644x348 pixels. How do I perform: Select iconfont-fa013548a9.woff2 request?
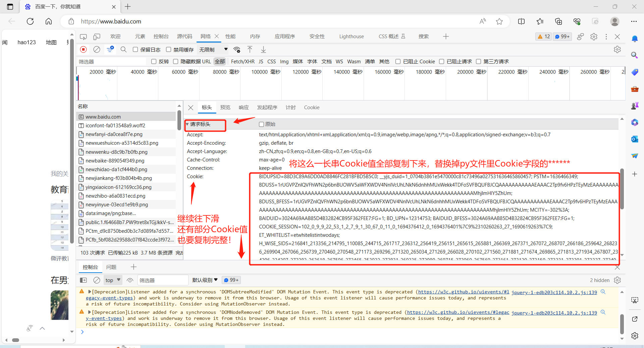[x=127, y=125]
